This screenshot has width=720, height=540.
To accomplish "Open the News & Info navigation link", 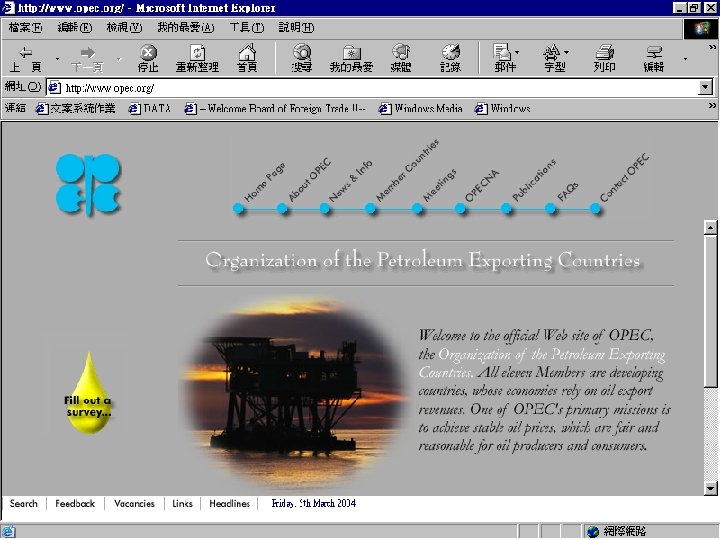I will (x=350, y=181).
